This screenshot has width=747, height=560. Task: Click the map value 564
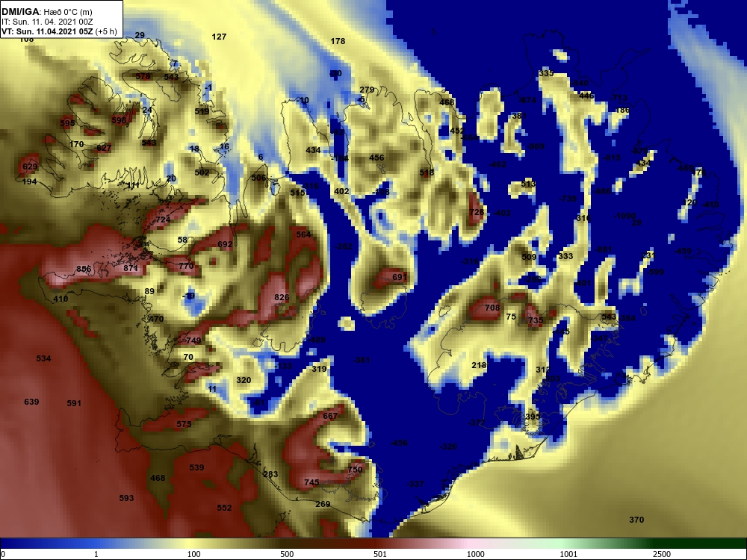[x=303, y=234]
